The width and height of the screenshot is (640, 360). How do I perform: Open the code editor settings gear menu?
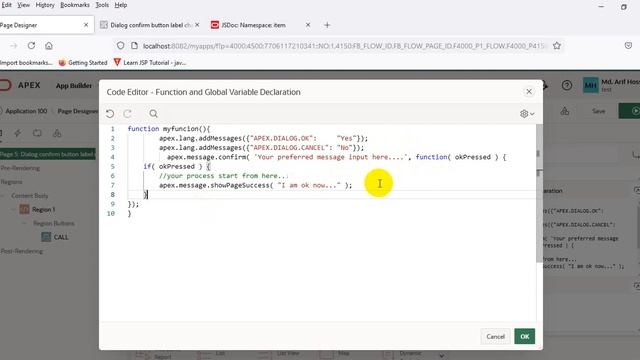[527, 114]
